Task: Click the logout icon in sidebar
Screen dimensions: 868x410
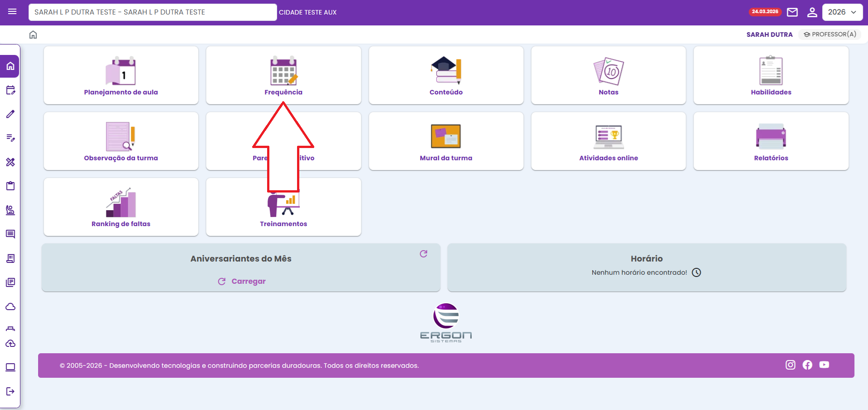Action: pyautogui.click(x=10, y=391)
